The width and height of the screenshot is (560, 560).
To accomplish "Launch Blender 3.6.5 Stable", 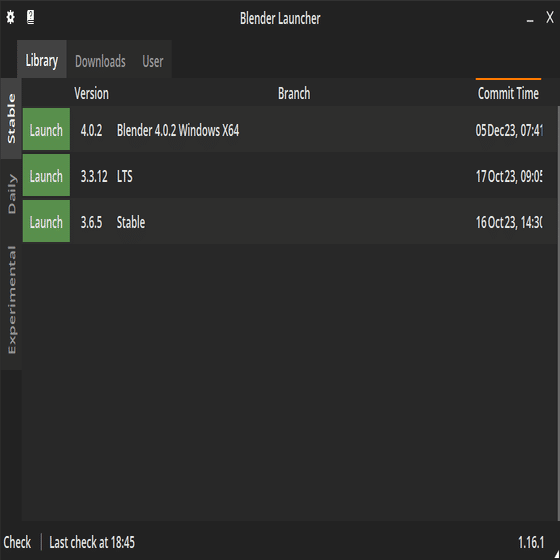I will click(x=46, y=221).
